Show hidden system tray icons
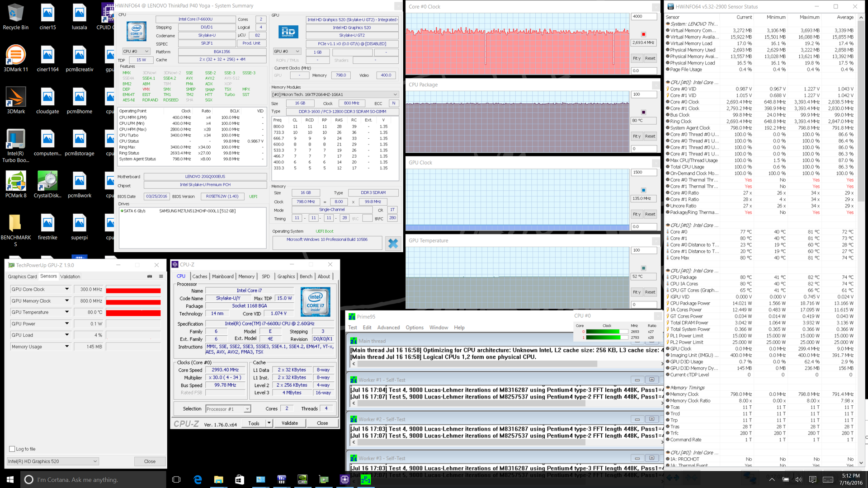Image resolution: width=868 pixels, height=488 pixels. pos(772,479)
